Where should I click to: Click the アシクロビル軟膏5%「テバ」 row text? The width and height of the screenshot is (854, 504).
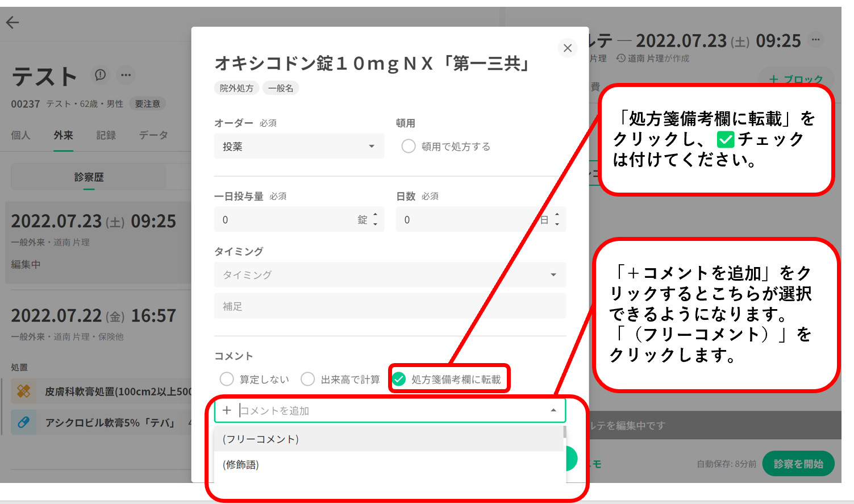(x=110, y=423)
